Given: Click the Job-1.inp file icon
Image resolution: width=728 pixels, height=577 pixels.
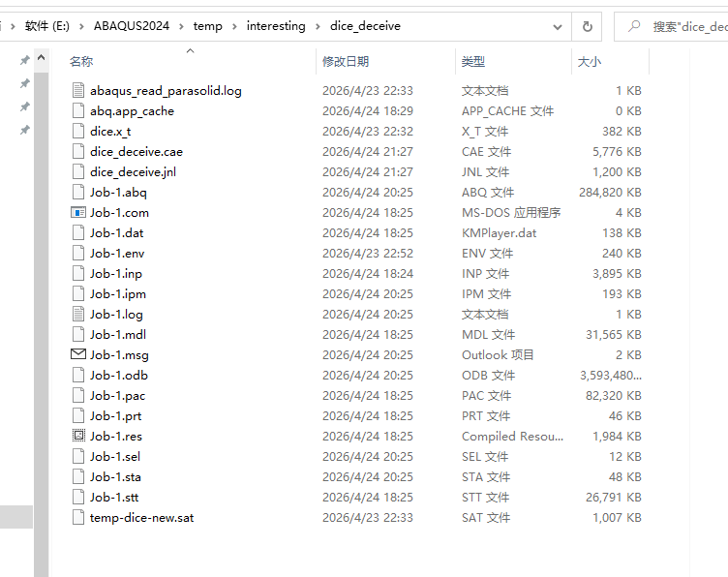Looking at the screenshot, I should pyautogui.click(x=78, y=273).
